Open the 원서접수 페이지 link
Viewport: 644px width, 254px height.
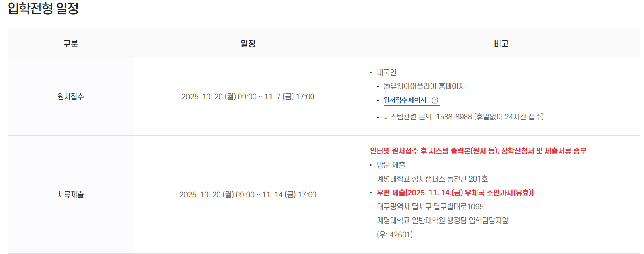(x=405, y=100)
